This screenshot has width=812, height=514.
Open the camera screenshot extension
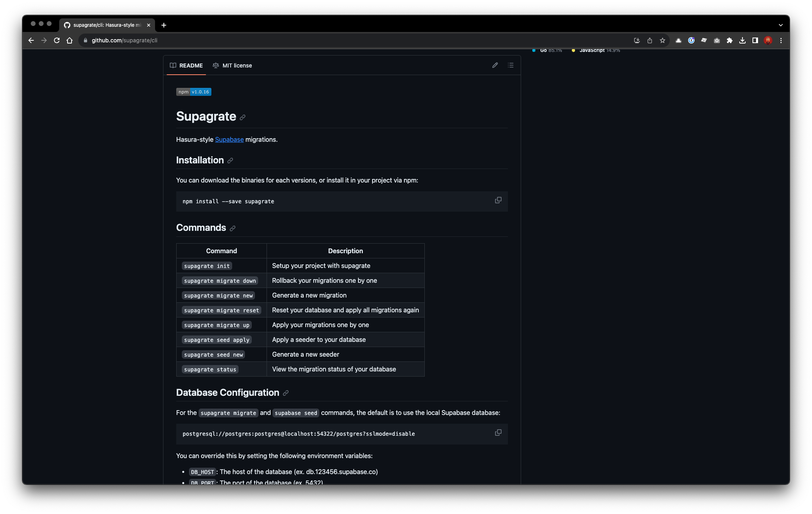717,40
